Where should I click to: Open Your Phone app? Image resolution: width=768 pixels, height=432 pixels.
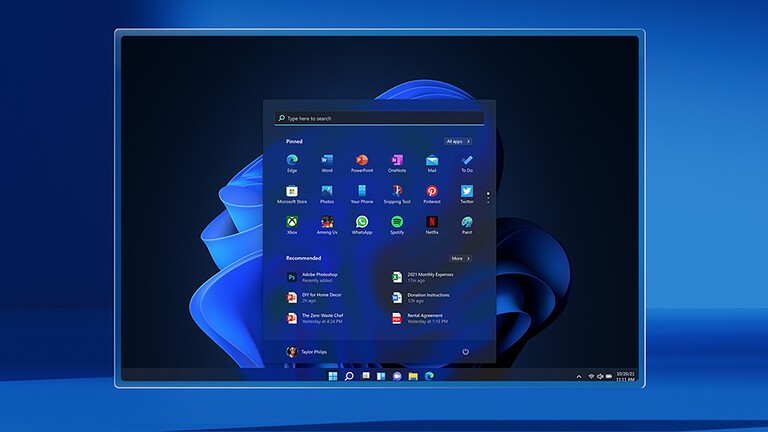362,194
